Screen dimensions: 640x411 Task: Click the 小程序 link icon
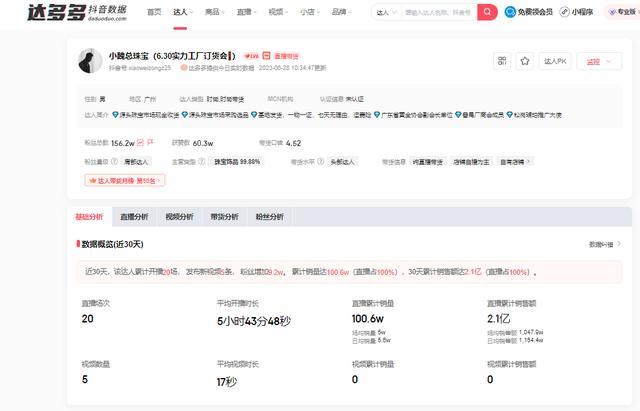(564, 12)
